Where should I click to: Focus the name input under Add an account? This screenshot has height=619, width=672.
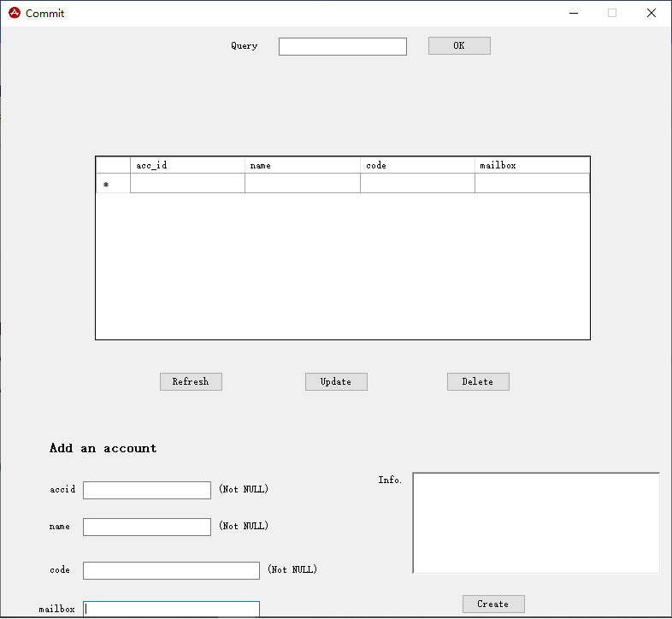pos(146,527)
